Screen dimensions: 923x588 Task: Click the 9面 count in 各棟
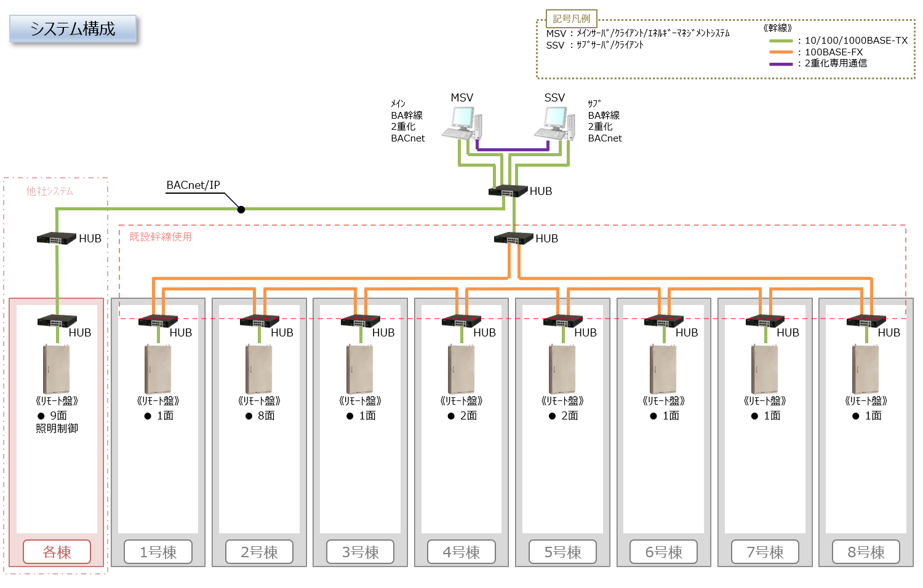click(x=58, y=416)
